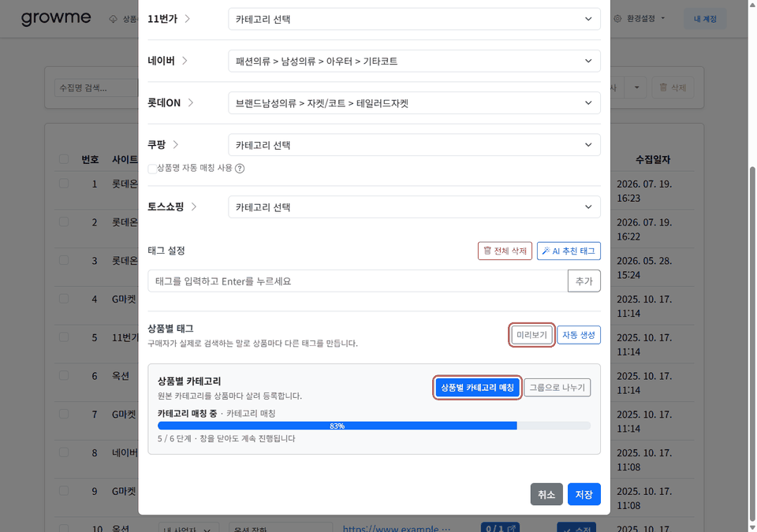757x532 pixels.
Task: Click 11번가 in row 5
Action: point(125,337)
